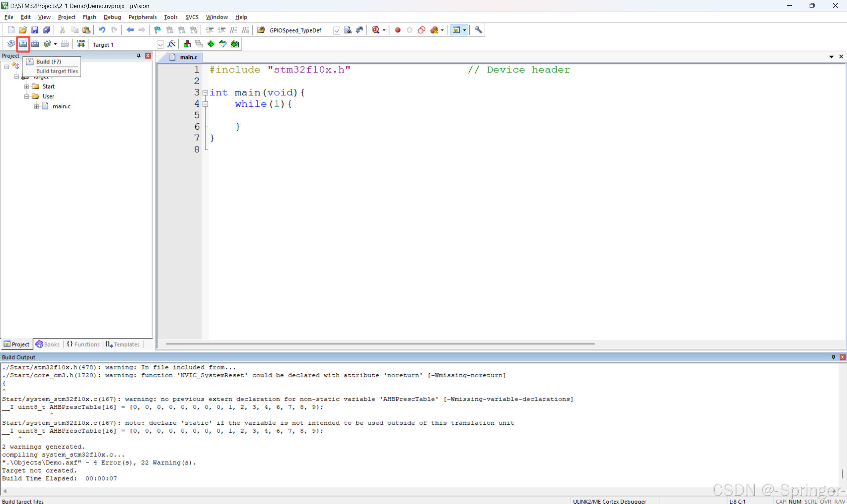Click the Build target files icon
The height and width of the screenshot is (504, 847).
[x=23, y=44]
